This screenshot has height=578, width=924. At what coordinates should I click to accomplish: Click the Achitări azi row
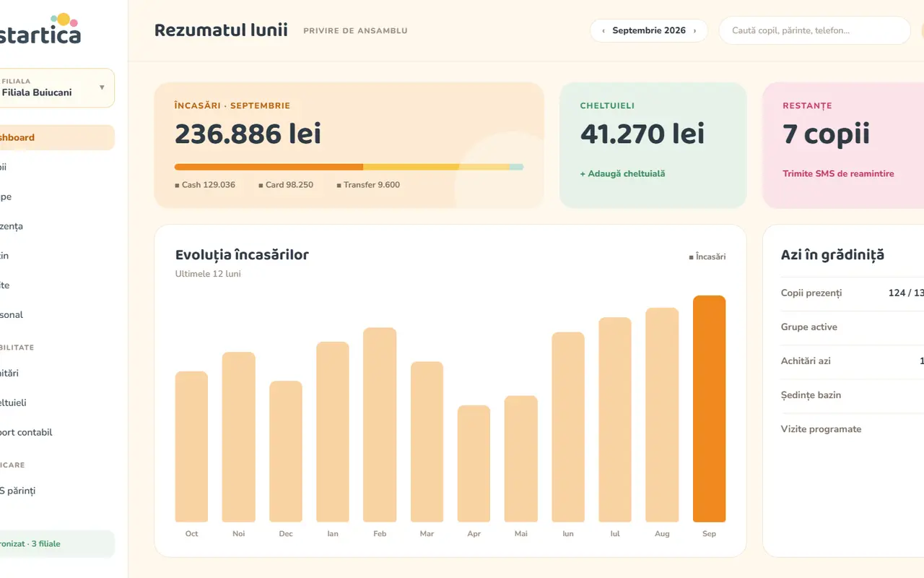click(853, 361)
